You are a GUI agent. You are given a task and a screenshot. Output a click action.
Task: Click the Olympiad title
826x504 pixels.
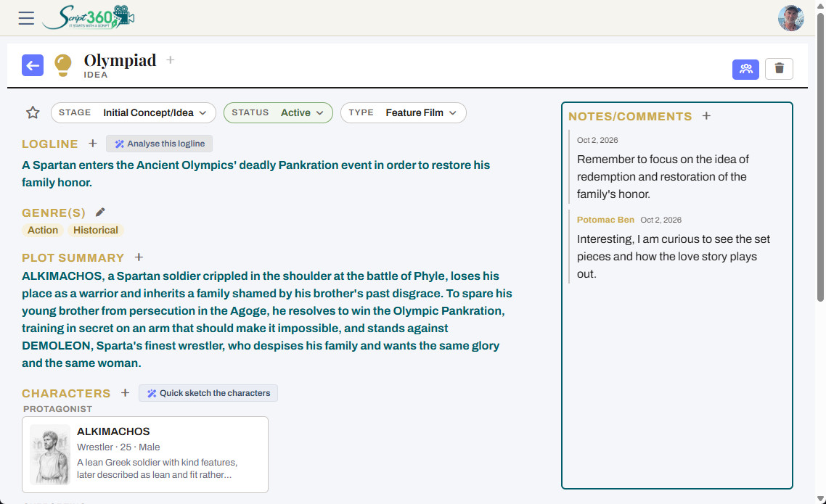click(120, 60)
